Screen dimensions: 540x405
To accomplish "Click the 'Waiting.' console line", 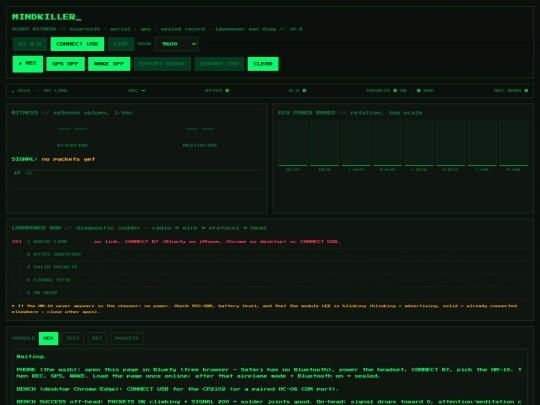I will tap(31, 356).
